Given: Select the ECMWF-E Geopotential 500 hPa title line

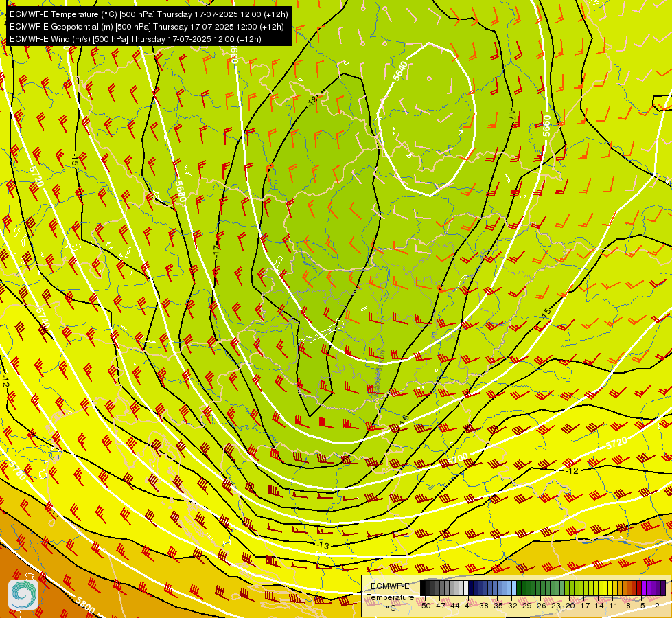Looking at the screenshot, I should click(x=147, y=27).
